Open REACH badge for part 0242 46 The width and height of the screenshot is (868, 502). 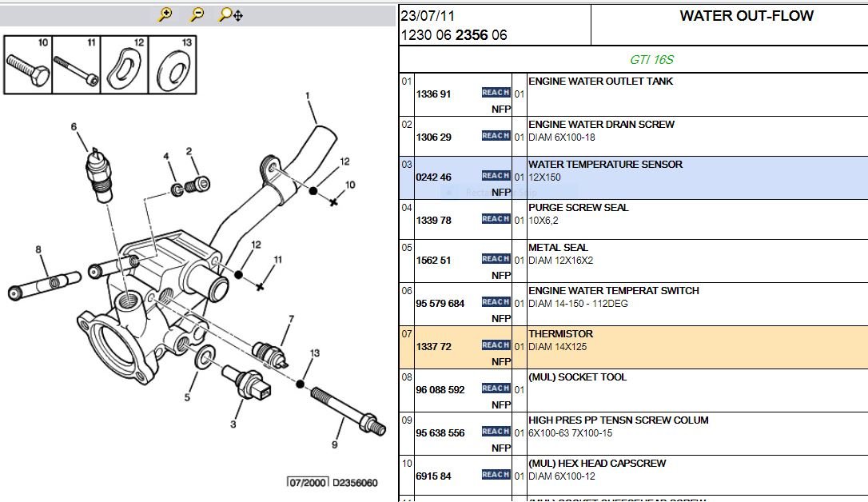point(496,175)
